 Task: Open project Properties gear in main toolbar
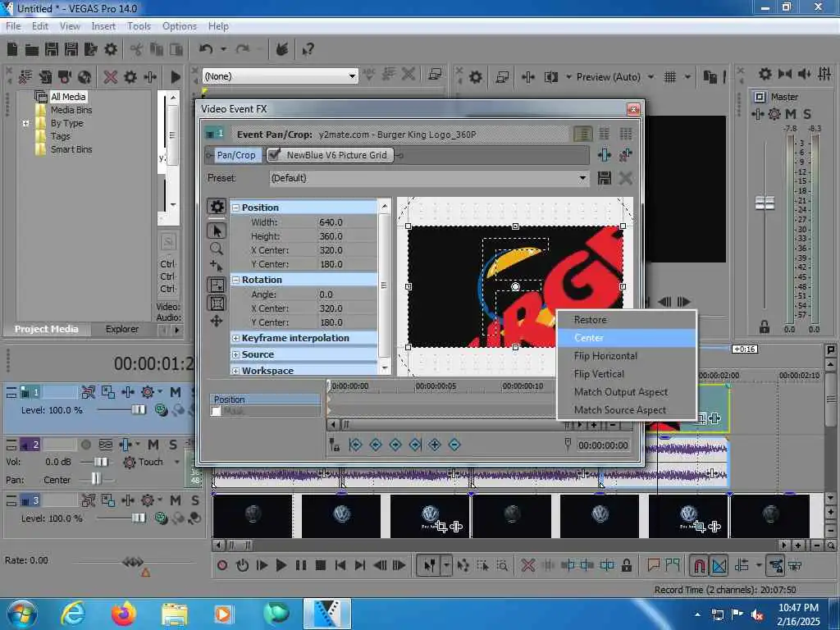click(x=111, y=49)
